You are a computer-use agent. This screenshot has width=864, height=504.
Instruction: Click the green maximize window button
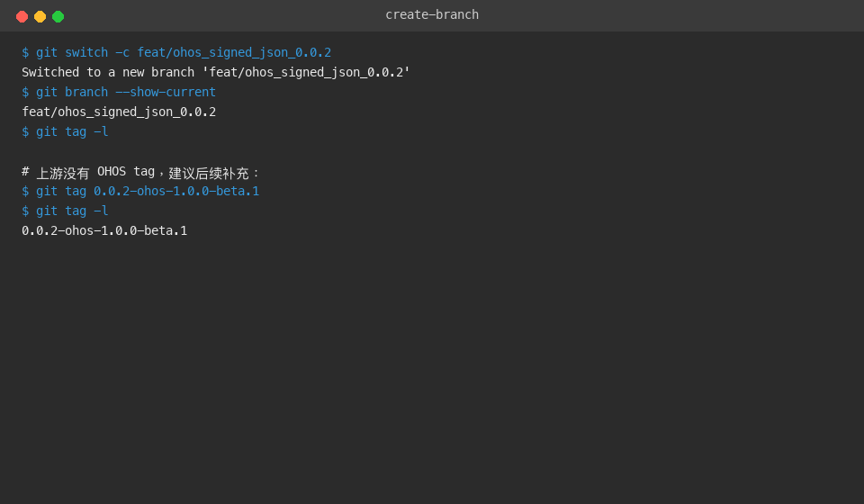tap(58, 16)
